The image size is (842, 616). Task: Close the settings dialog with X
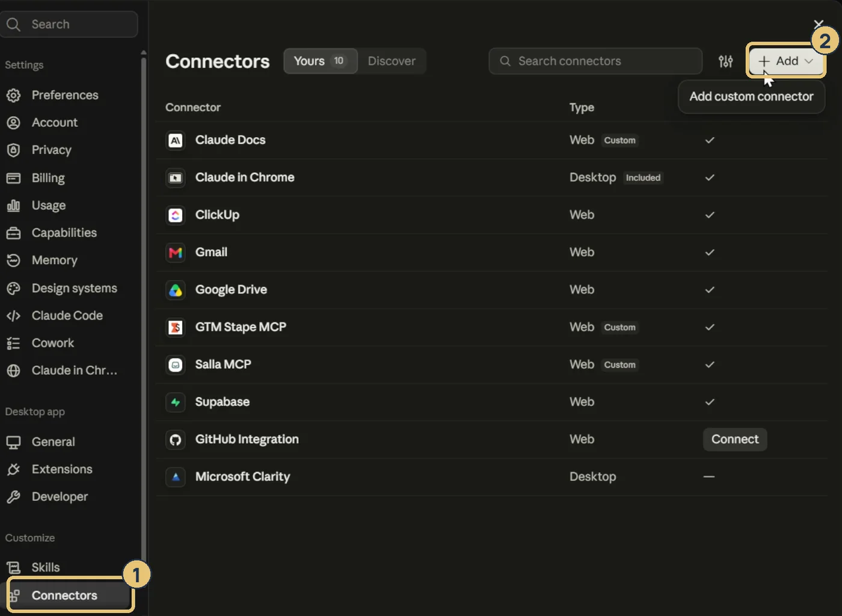click(x=819, y=24)
